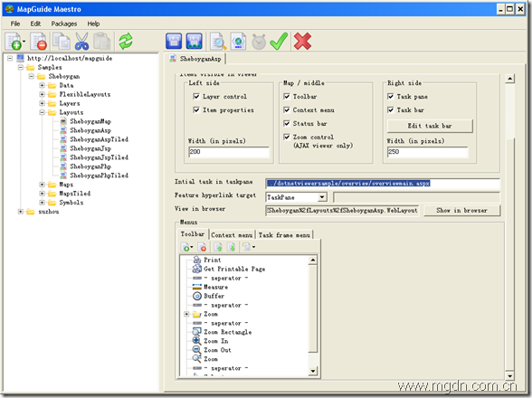Click the add new resource icon

[14, 41]
